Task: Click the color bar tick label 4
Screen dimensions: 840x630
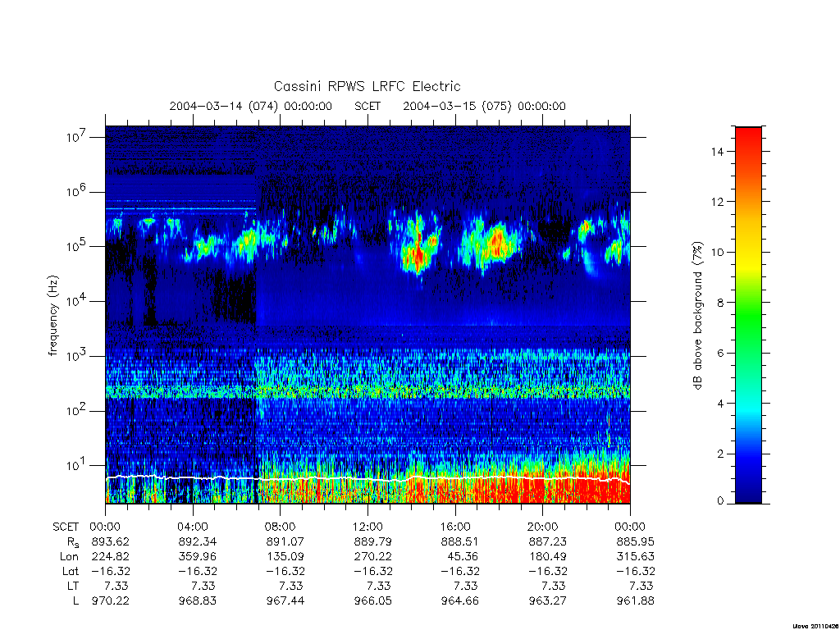Action: (x=719, y=404)
